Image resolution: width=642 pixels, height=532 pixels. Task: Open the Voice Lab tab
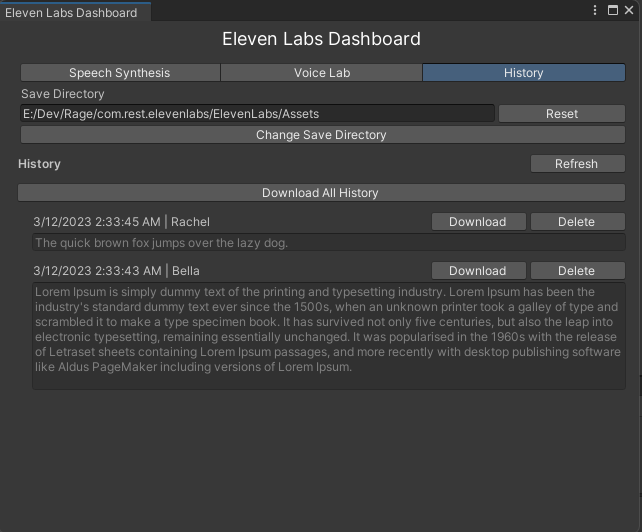point(321,73)
